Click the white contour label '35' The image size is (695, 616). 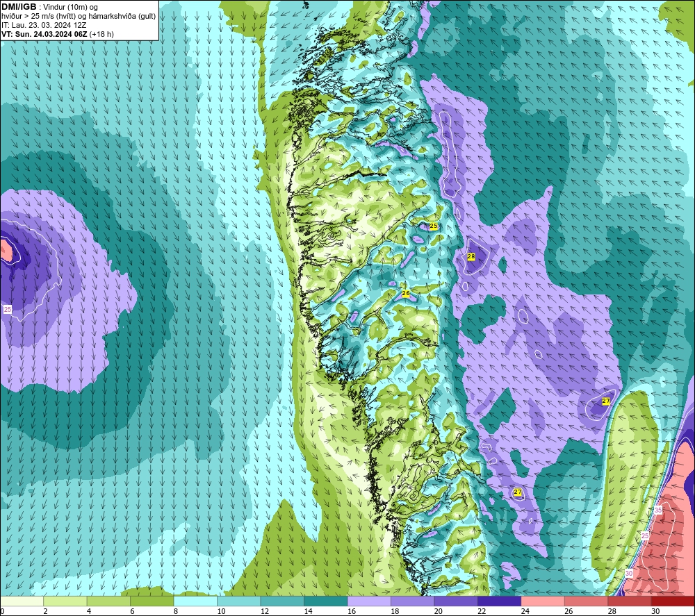657,510
